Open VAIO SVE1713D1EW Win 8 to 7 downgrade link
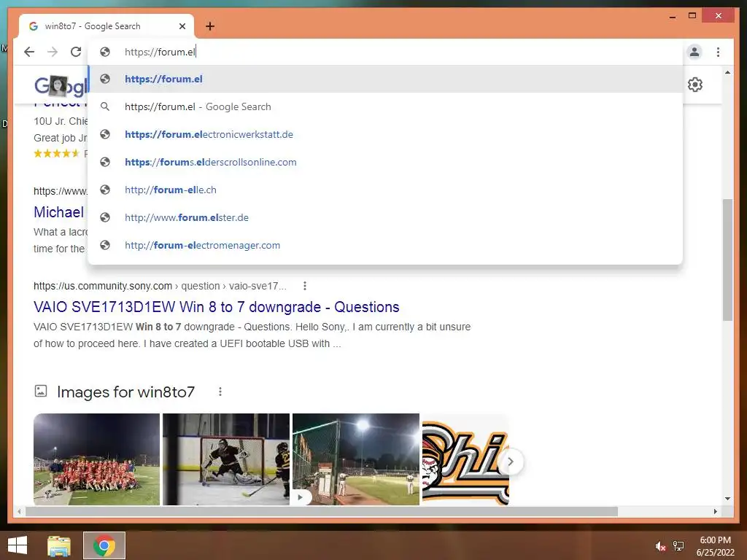This screenshot has height=560, width=747. tap(216, 307)
